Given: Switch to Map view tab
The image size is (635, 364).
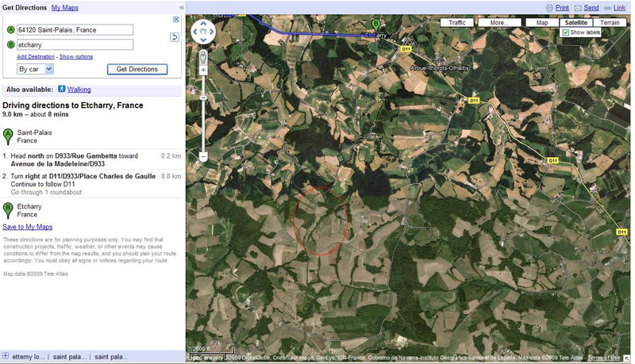Looking at the screenshot, I should 542,23.
